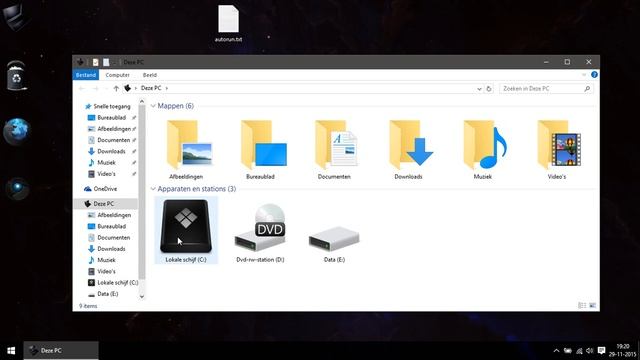
Task: Collapse the Mappen (6) section
Action: pyautogui.click(x=153, y=106)
